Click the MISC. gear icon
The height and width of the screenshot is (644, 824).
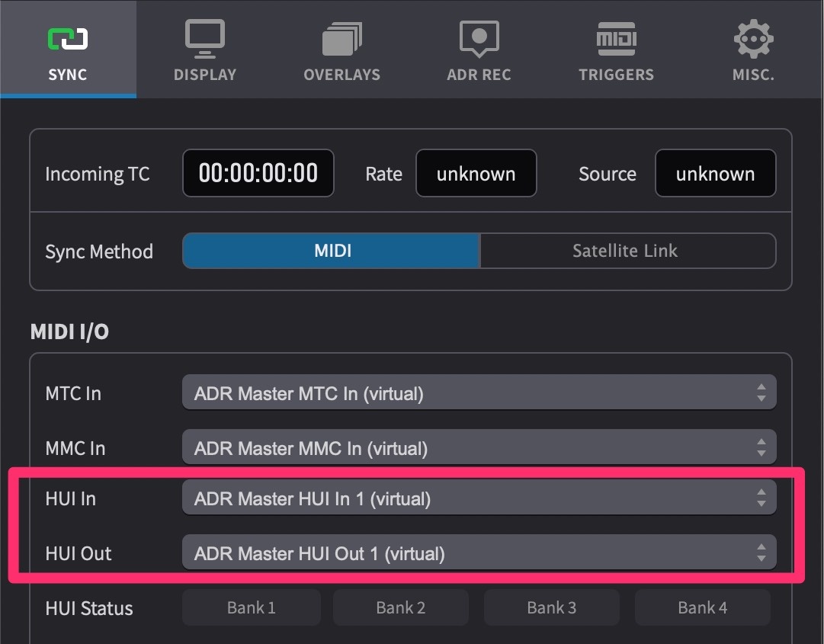pyautogui.click(x=754, y=39)
